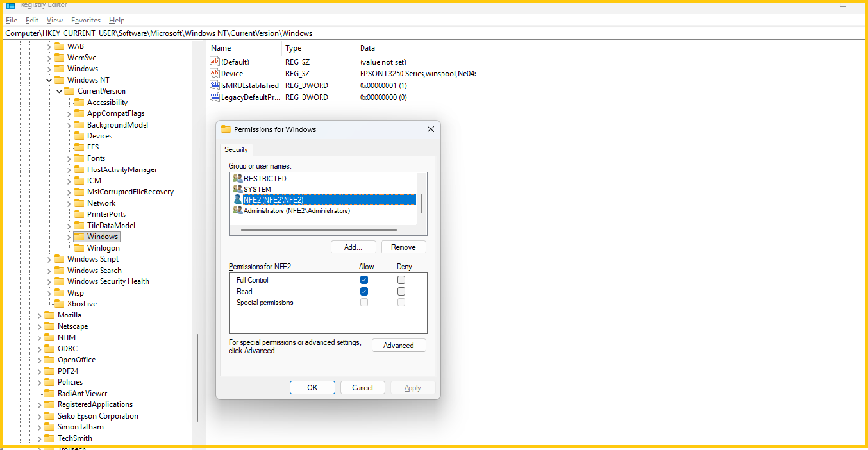
Task: Expand the Mozilla registry key
Action: click(x=40, y=315)
